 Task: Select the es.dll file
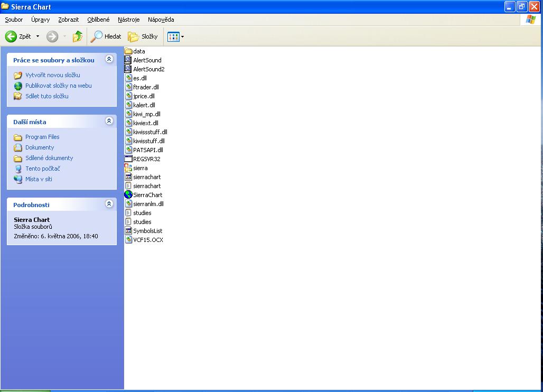coord(136,78)
